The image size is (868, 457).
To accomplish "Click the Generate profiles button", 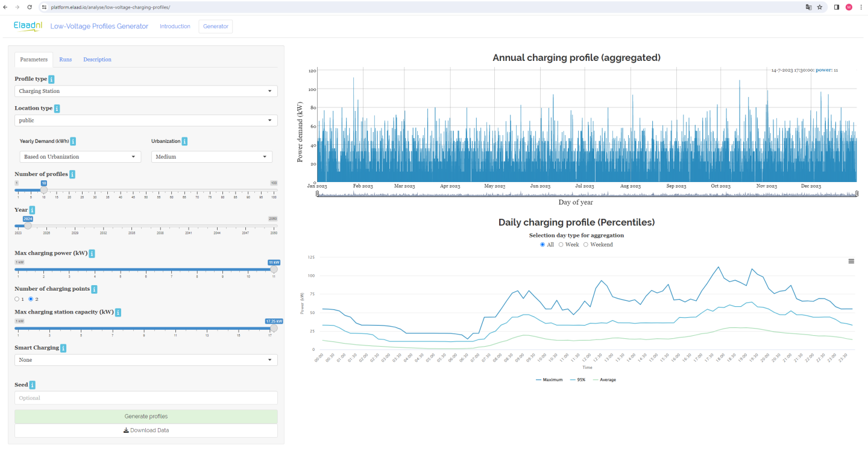I will click(x=146, y=417).
